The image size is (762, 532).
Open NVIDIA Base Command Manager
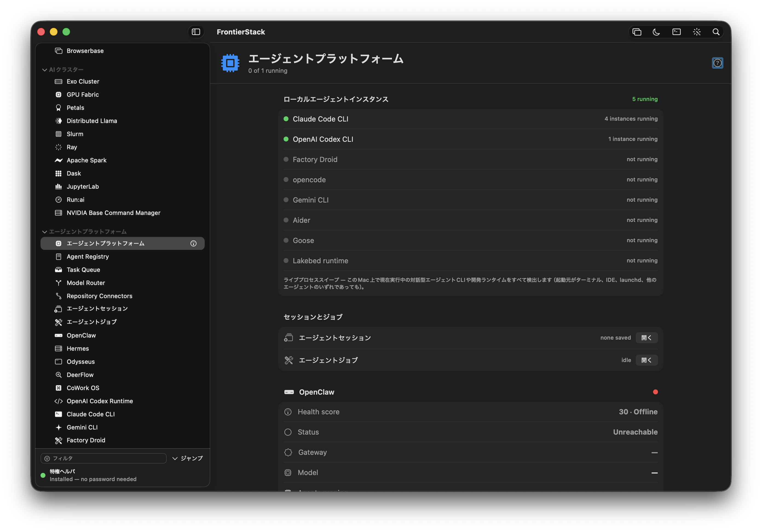[122, 213]
